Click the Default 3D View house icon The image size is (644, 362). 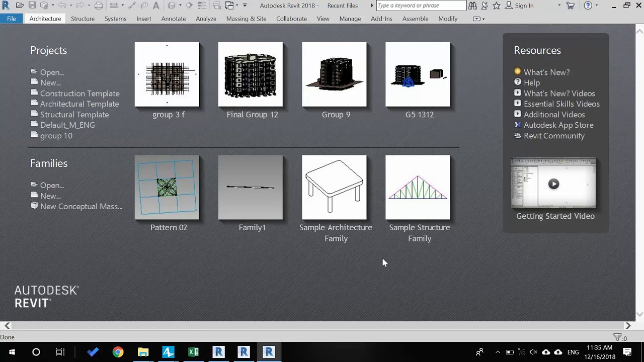pos(172,6)
